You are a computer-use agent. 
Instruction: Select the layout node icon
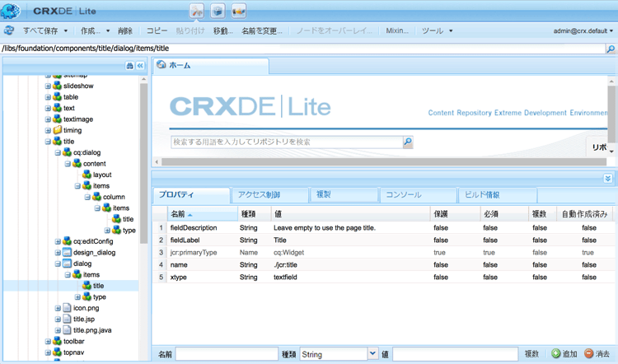point(87,175)
